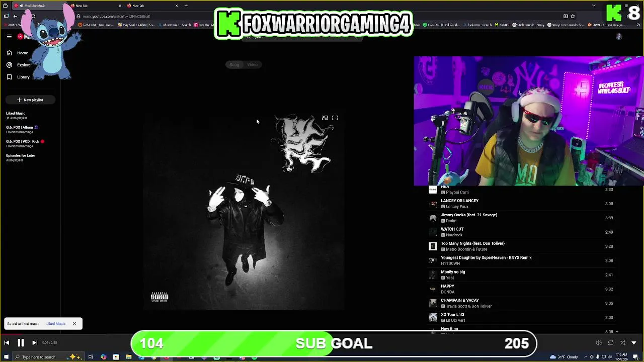The width and height of the screenshot is (644, 362).
Task: Click the Windows Start button
Action: coord(6,357)
